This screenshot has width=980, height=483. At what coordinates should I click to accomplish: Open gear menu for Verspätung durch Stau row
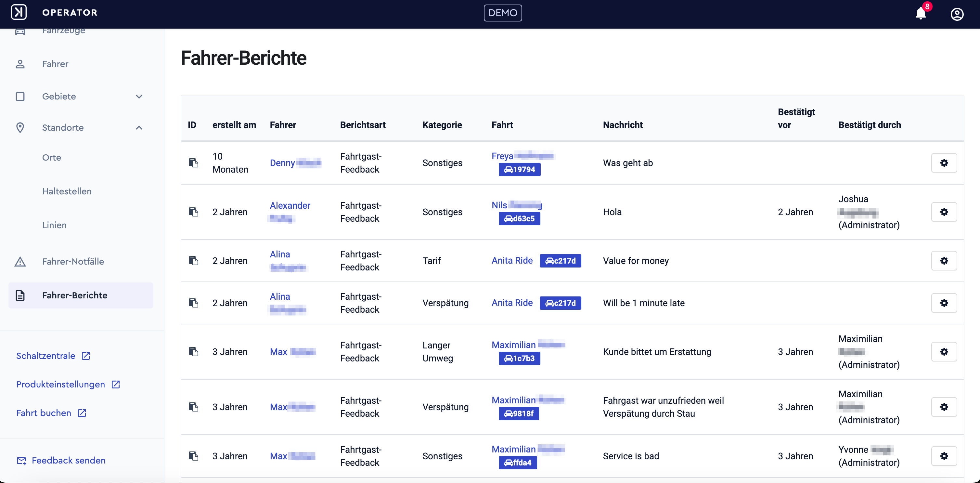click(944, 407)
